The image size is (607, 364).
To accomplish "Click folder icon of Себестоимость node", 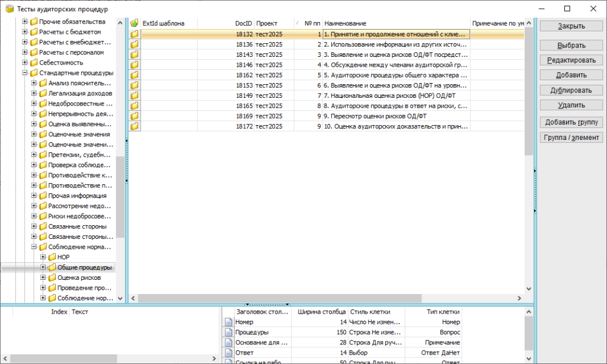I will [x=34, y=63].
